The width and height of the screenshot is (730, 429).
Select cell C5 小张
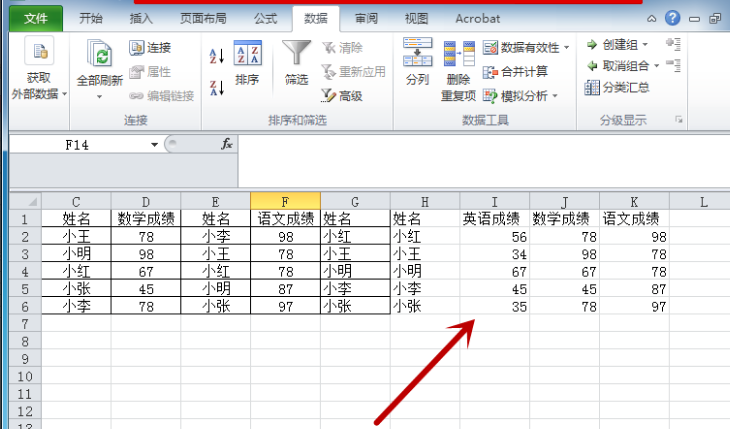(76, 289)
